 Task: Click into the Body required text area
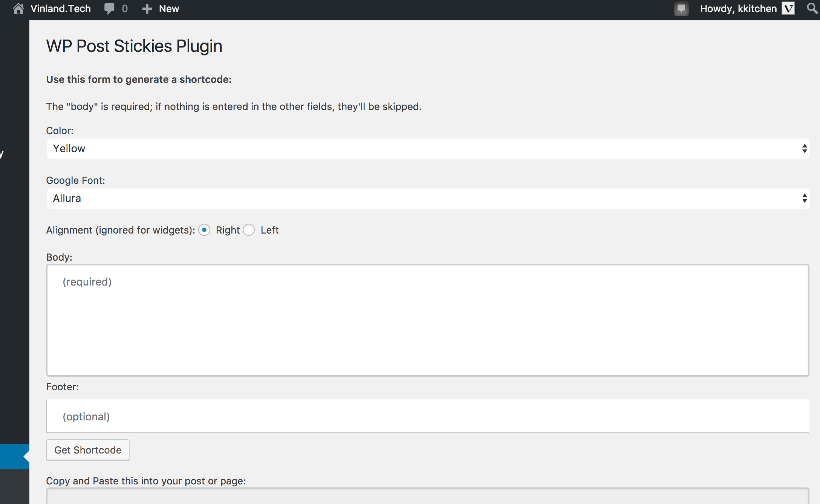[427, 320]
